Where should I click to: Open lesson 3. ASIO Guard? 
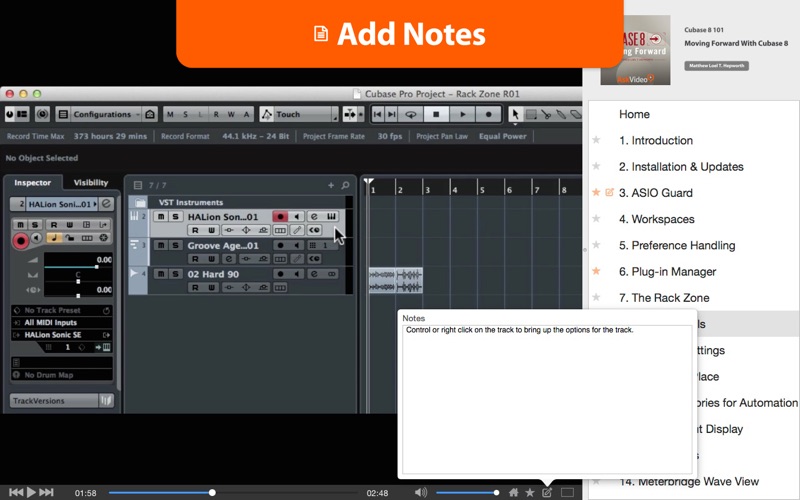pos(656,193)
